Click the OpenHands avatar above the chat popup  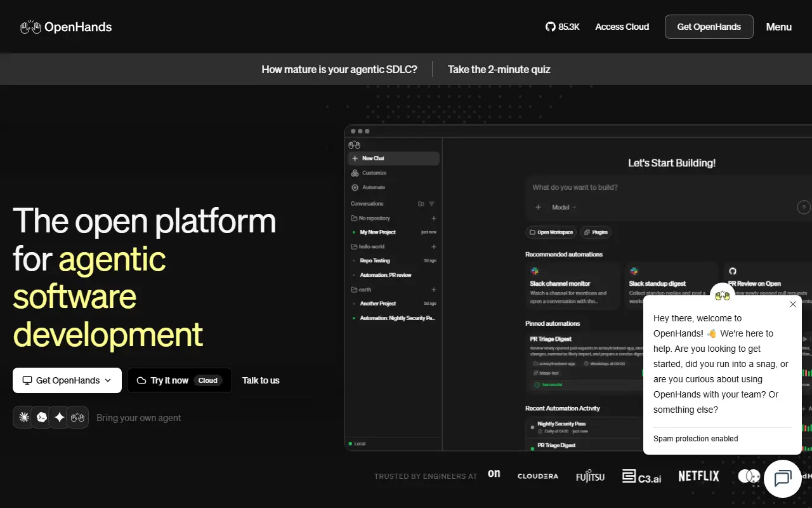pos(723,295)
